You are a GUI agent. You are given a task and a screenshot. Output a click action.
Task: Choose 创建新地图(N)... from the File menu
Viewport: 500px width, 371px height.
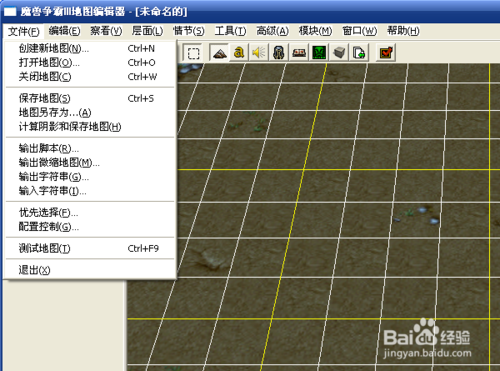point(90,49)
